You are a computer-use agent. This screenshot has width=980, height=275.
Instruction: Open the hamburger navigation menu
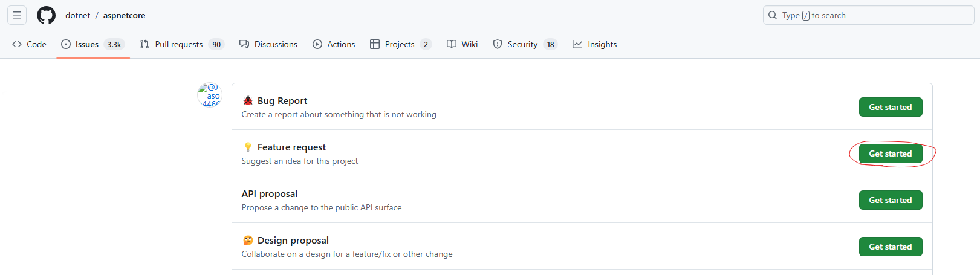[17, 15]
